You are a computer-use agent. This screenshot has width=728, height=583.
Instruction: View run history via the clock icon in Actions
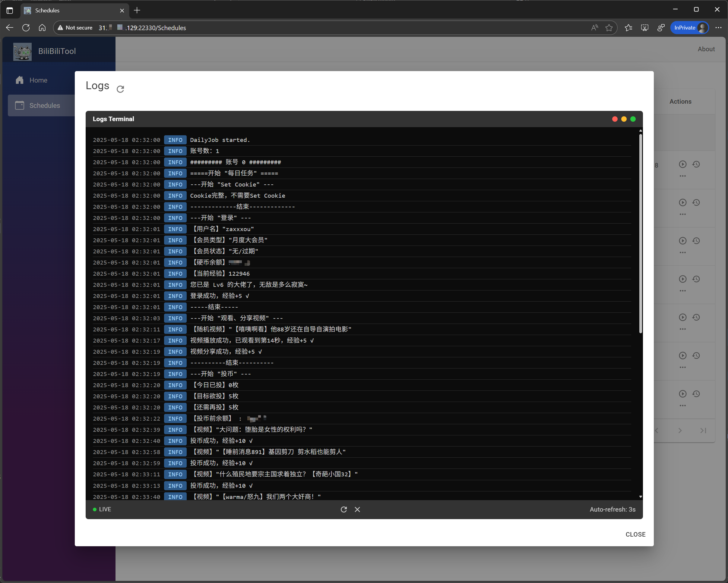click(696, 164)
